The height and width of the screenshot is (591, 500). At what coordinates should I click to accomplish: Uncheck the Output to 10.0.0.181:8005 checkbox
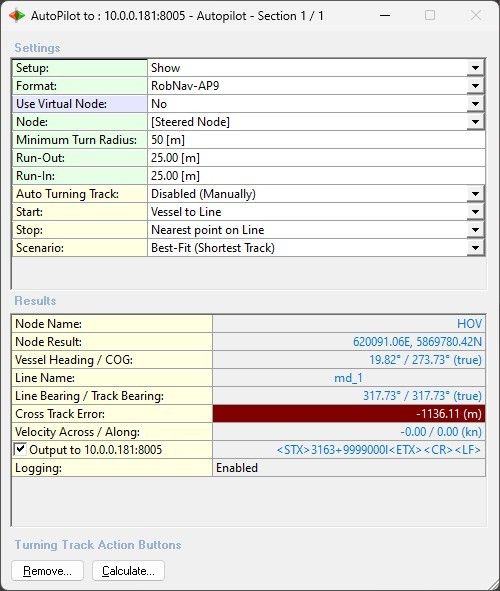point(20,449)
